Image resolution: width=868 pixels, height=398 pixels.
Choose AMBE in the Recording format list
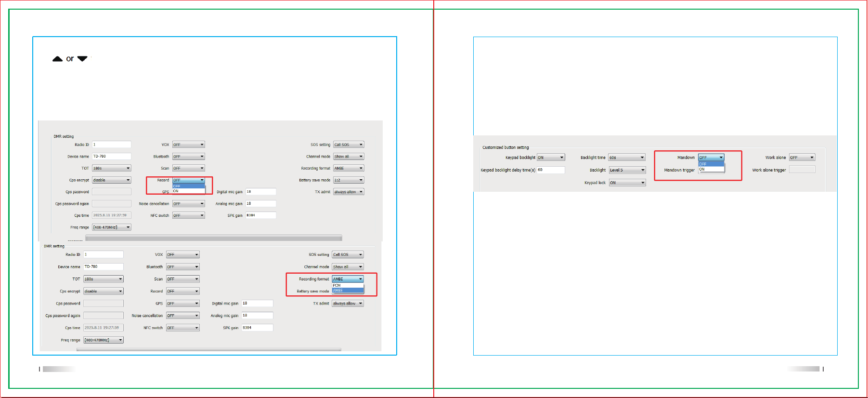348,290
